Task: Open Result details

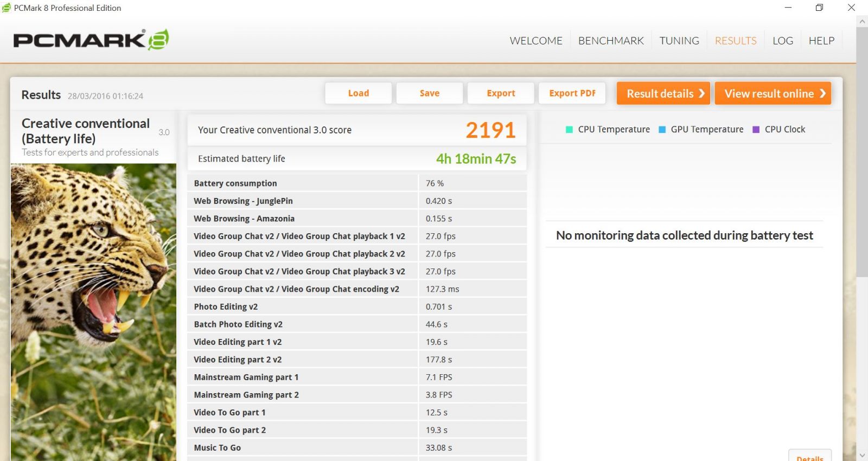Action: 664,93
